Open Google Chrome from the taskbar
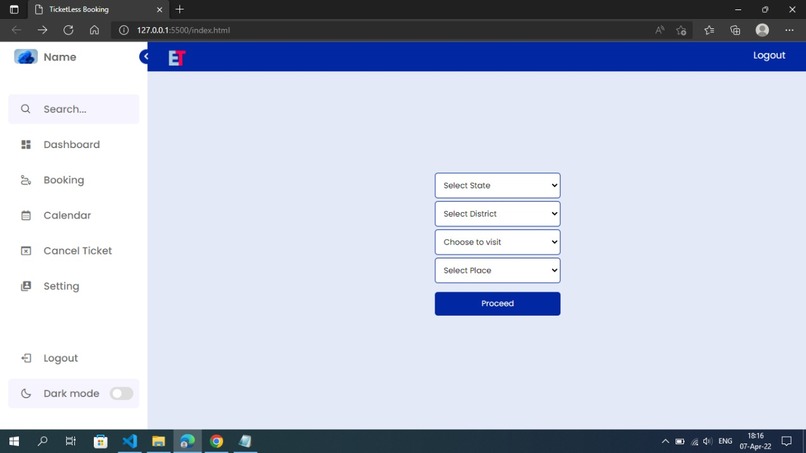Screen dimensions: 806x453 pyautogui.click(x=216, y=441)
